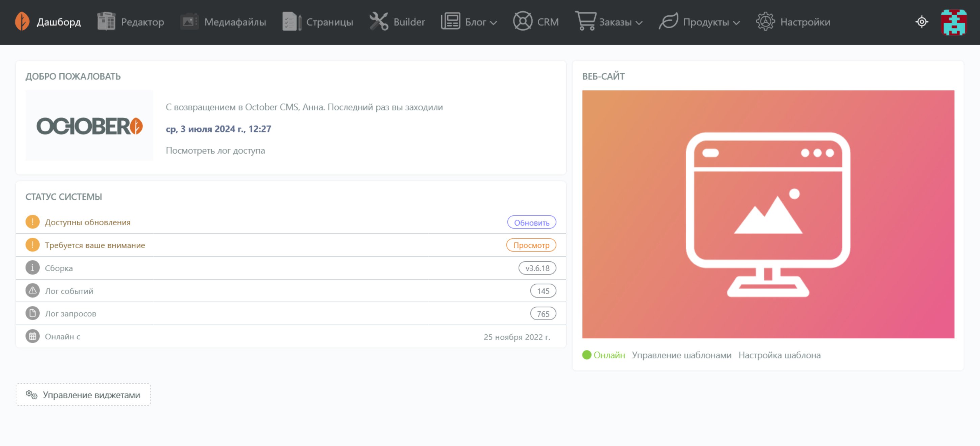Open the Страницы menu item

point(329,22)
